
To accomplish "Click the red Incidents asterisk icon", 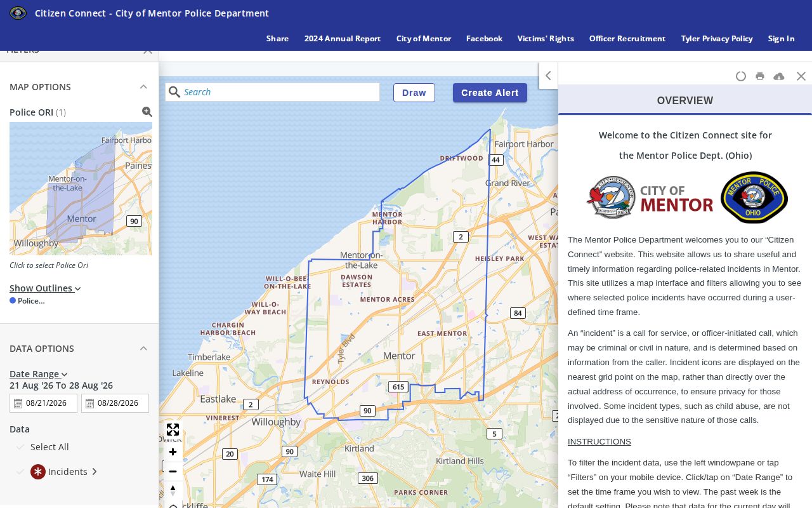I will pos(38,472).
